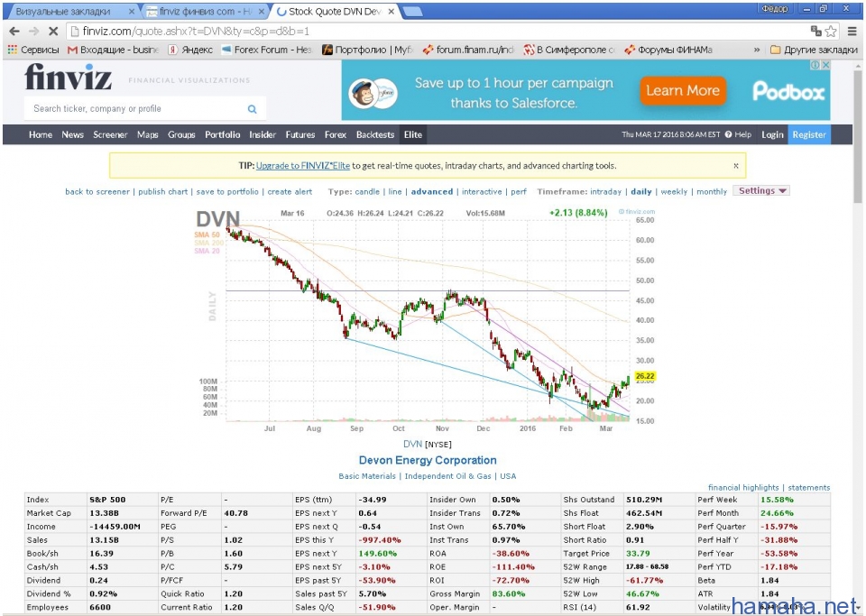Select weekly timeframe
The height and width of the screenshot is (616, 866).
click(x=674, y=191)
